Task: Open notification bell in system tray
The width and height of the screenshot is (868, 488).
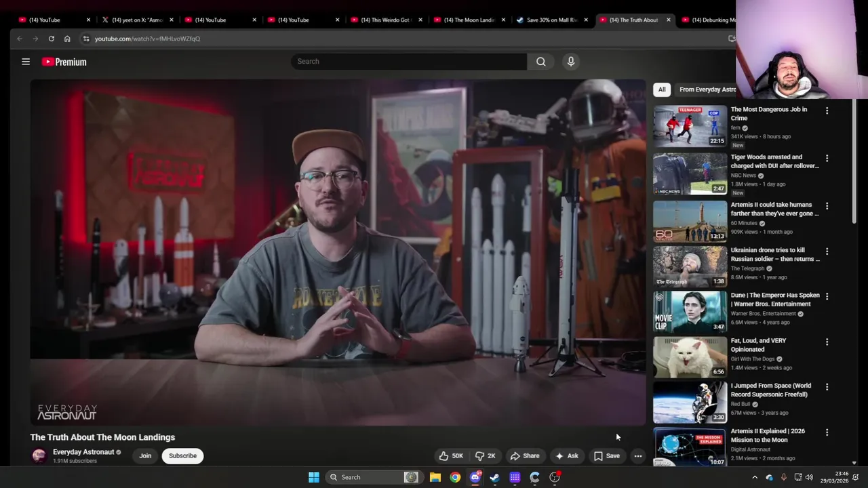Action: coord(856,477)
